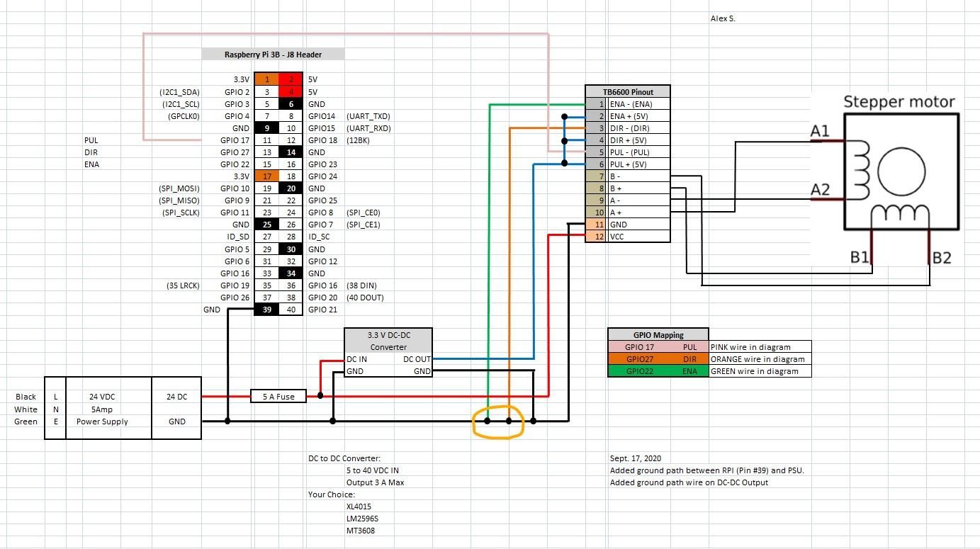Select the GPIO 17 PUL mapping row
The image size is (980, 549).
click(x=658, y=346)
